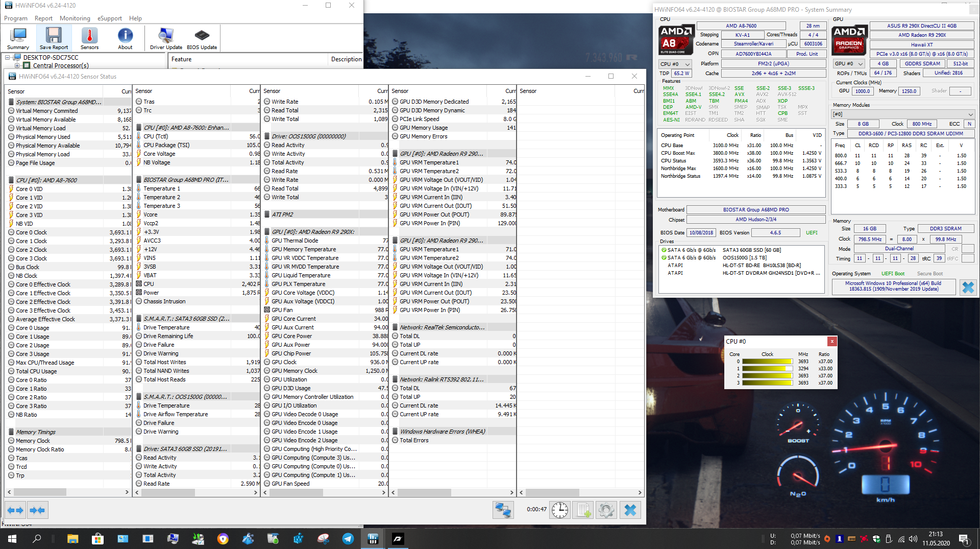Collapse the DESKTOP-SDC75CC tree node
The image size is (980, 549).
coord(8,58)
